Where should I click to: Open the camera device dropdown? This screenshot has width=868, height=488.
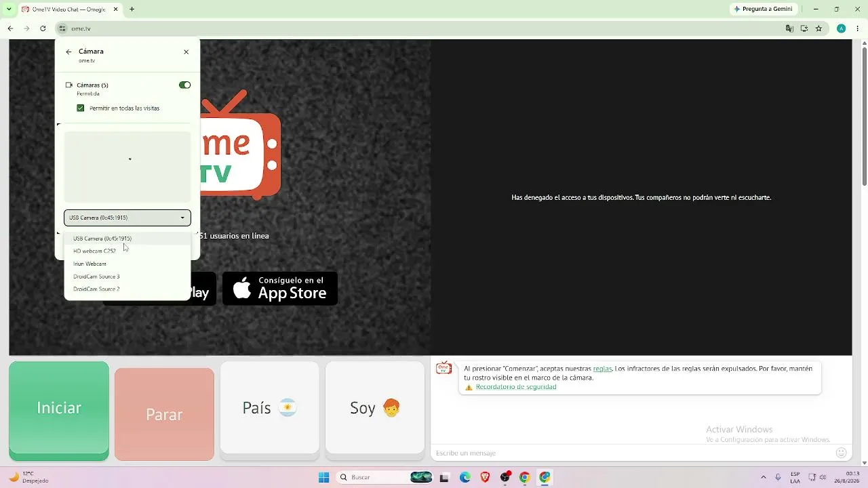point(127,218)
